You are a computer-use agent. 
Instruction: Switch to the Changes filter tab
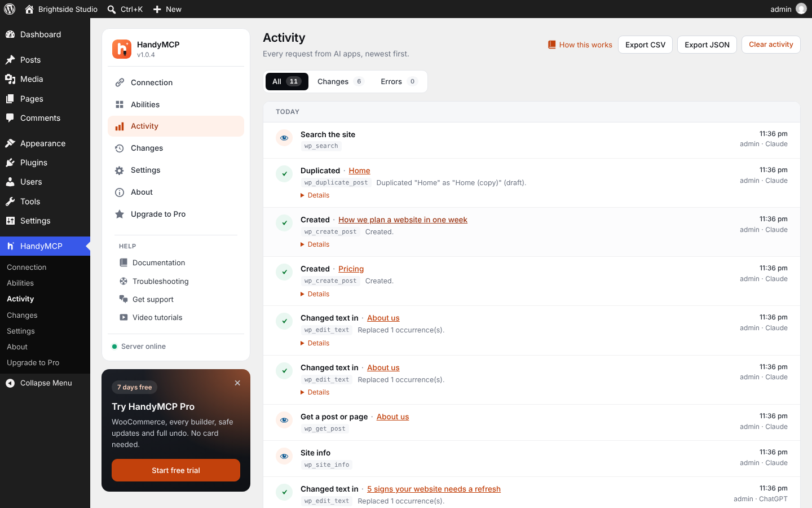click(x=341, y=81)
